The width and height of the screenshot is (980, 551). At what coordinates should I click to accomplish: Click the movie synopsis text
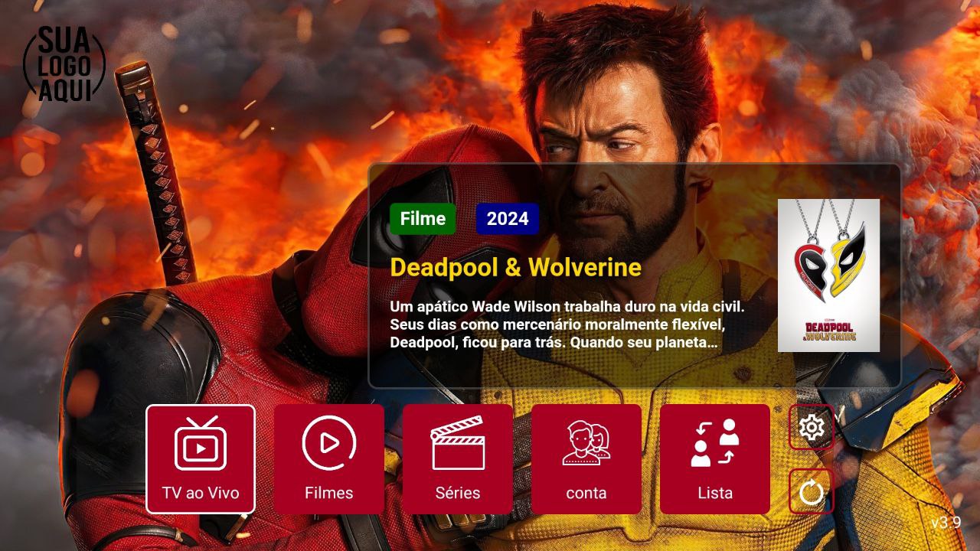click(x=567, y=324)
